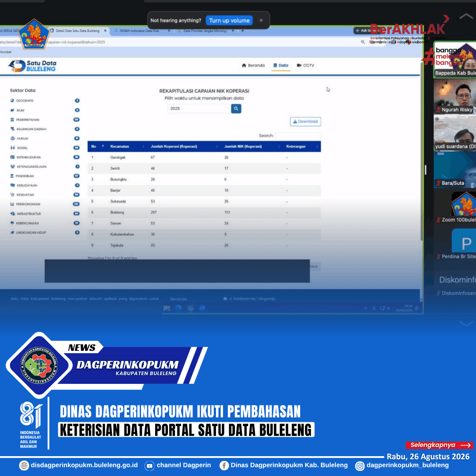Click the value 207 in Buleleng row
The height and width of the screenshot is (476, 476).
click(154, 212)
